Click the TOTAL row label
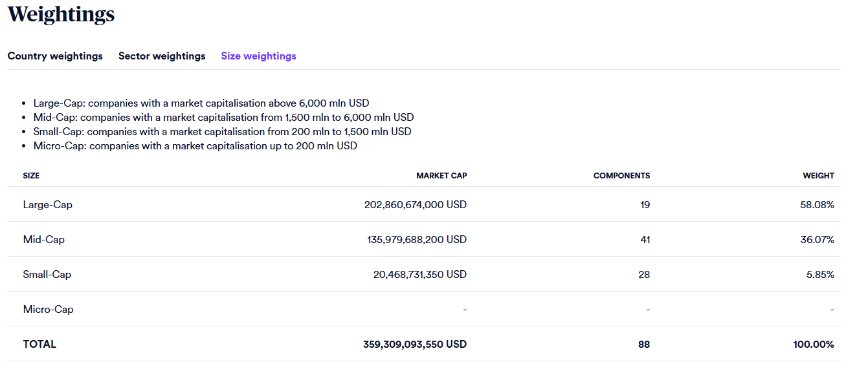The width and height of the screenshot is (868, 373). [x=39, y=345]
